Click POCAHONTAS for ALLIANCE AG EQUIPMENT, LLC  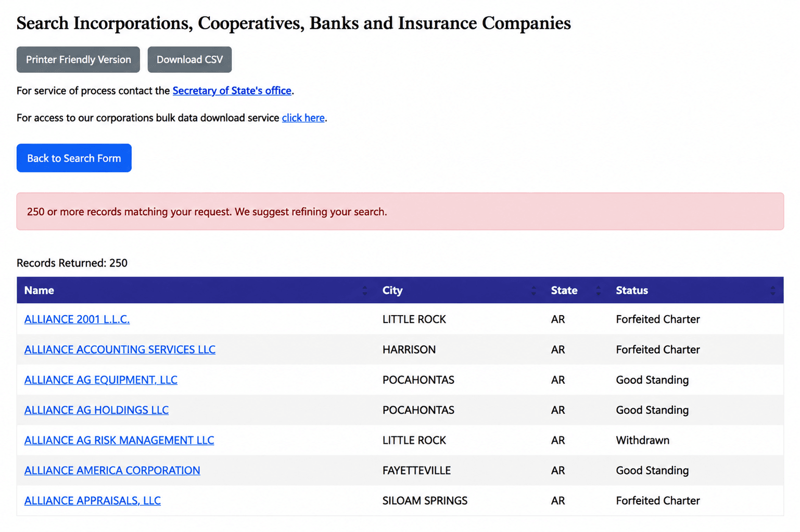pos(418,380)
